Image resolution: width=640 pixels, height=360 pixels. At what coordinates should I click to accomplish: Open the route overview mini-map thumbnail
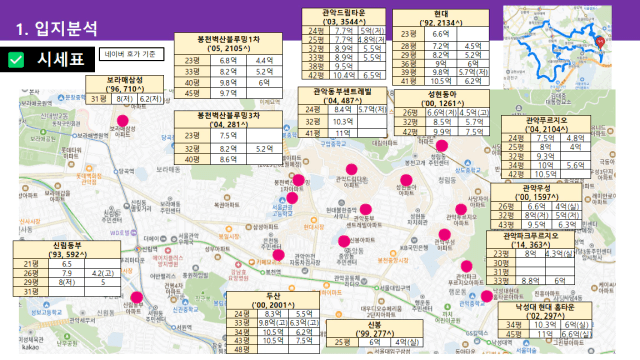tap(557, 47)
